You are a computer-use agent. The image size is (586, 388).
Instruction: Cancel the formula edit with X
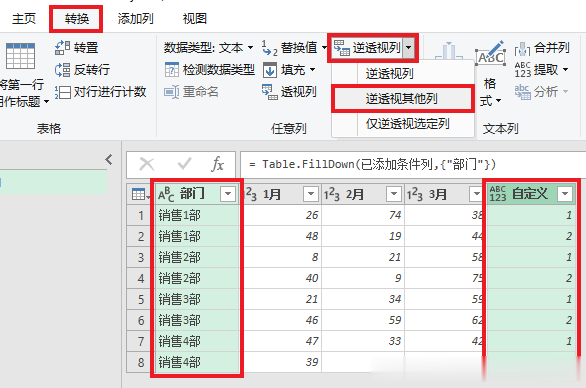pyautogui.click(x=146, y=164)
